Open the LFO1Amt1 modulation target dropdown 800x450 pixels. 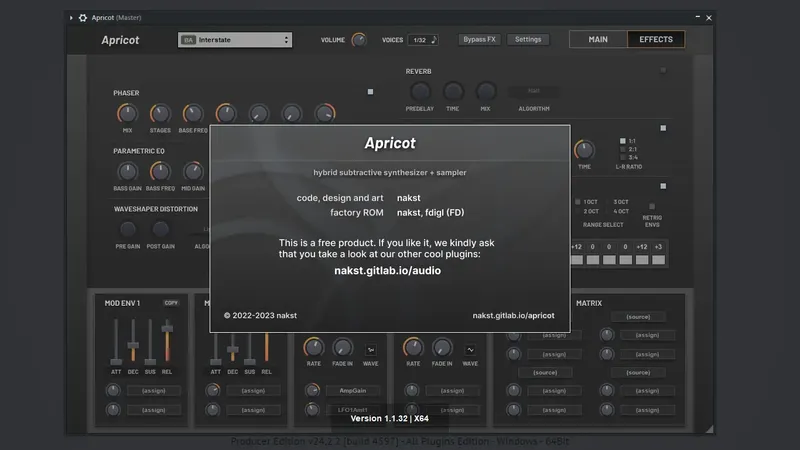point(353,410)
